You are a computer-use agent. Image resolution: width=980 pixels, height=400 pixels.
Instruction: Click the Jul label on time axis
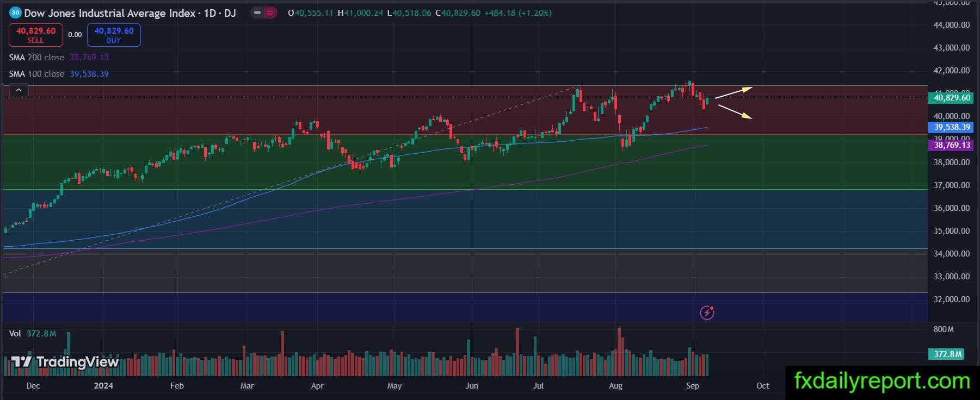click(538, 386)
